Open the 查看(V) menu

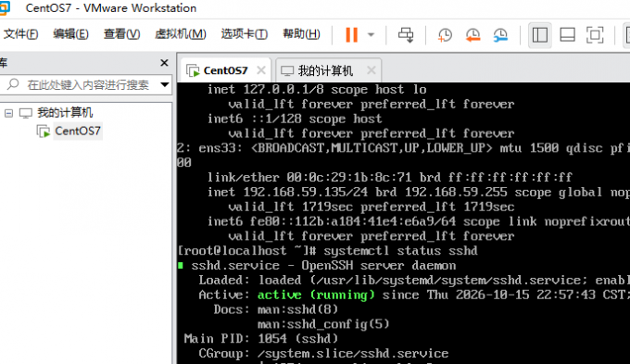pyautogui.click(x=121, y=34)
